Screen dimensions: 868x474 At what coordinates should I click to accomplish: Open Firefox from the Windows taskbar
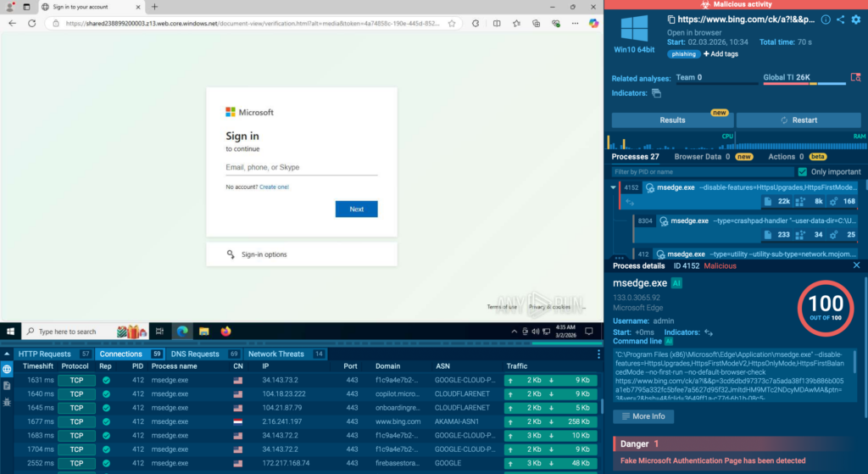(225, 332)
